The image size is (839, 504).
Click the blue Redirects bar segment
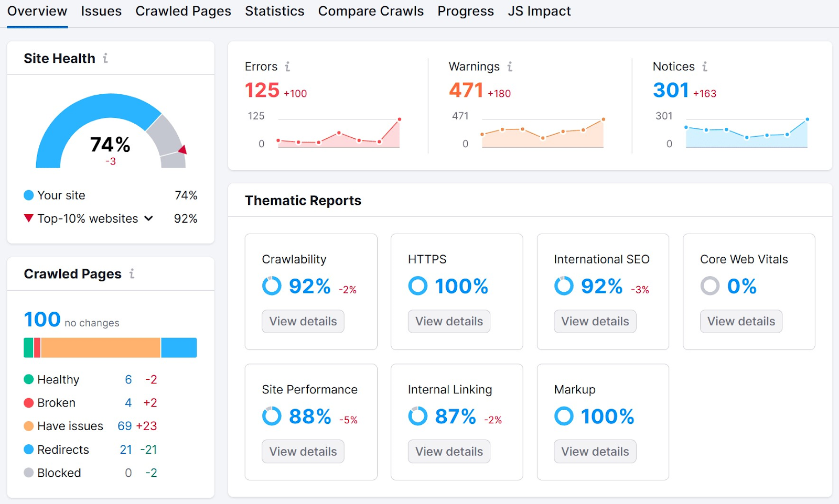point(179,348)
